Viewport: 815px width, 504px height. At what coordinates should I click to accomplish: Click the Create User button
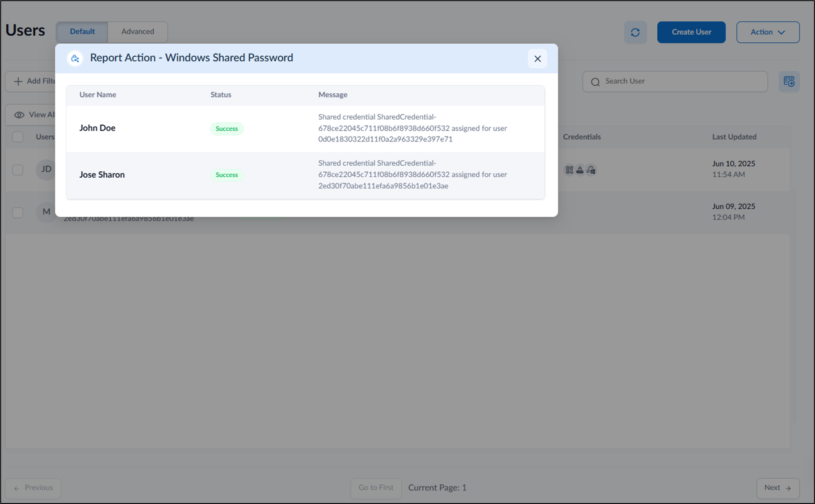tap(691, 32)
